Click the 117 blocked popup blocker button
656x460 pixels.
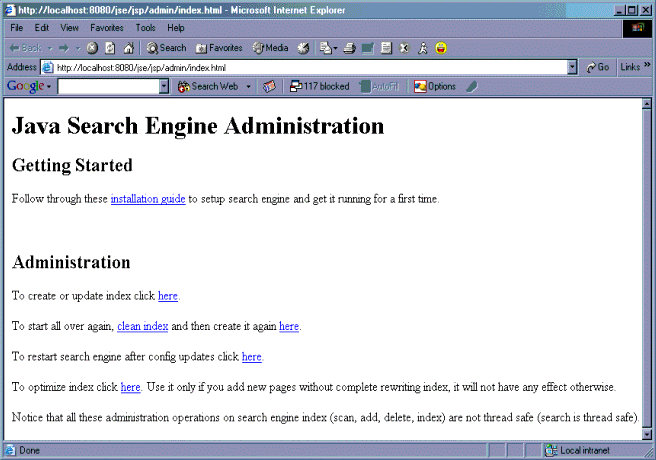coord(320,87)
